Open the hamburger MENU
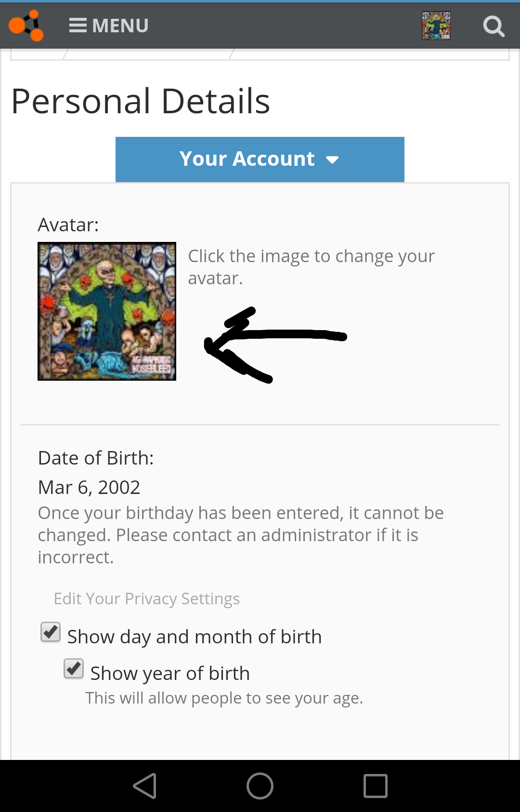 coord(109,26)
